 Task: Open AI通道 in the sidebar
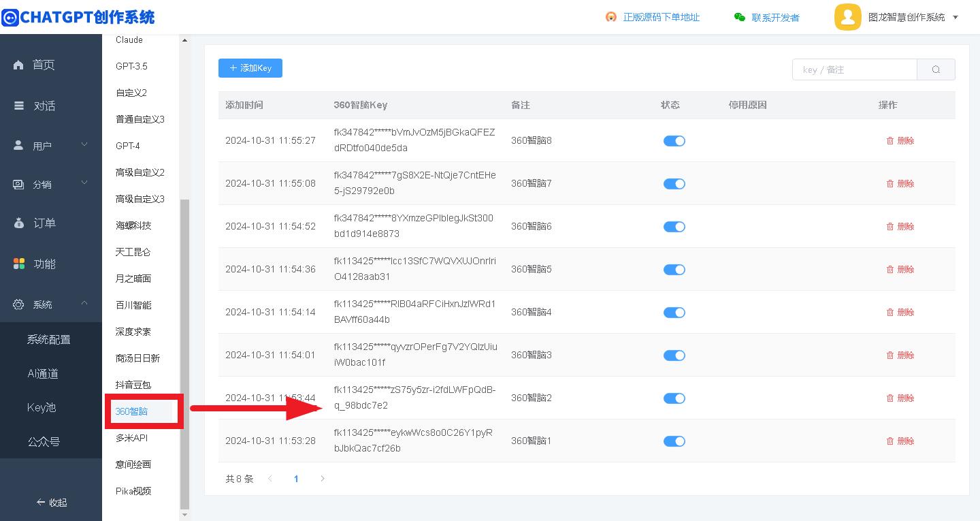43,373
